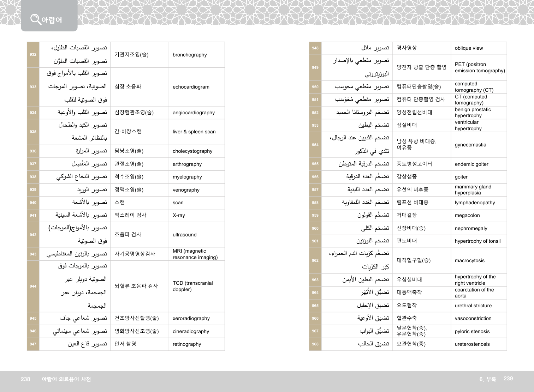This screenshot has width=534, height=392.
Task: Click entry number 962 badge
Action: [315, 261]
